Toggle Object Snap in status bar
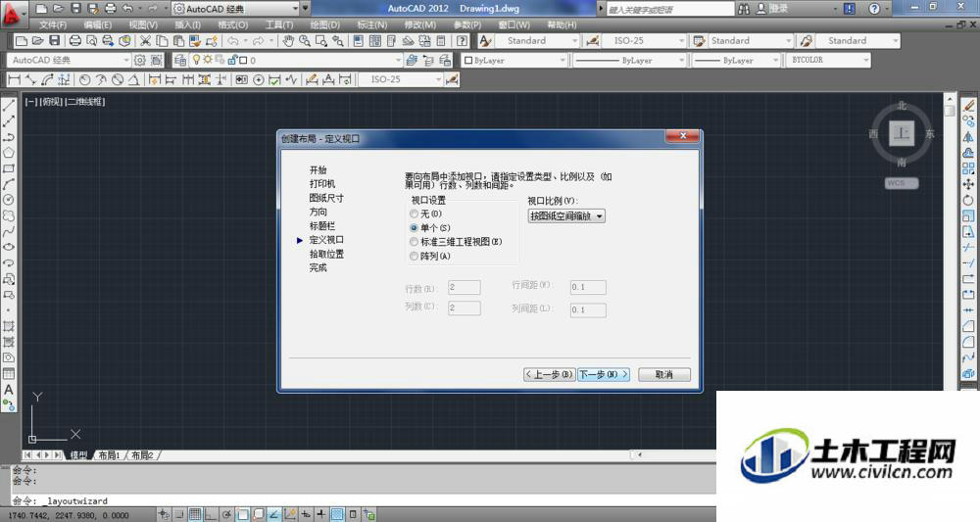 point(242,514)
